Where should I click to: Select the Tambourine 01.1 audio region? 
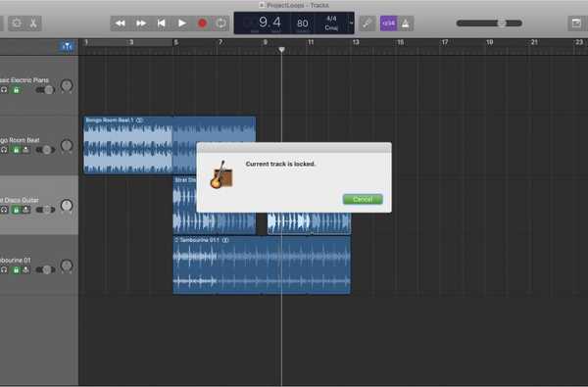pyautogui.click(x=262, y=266)
